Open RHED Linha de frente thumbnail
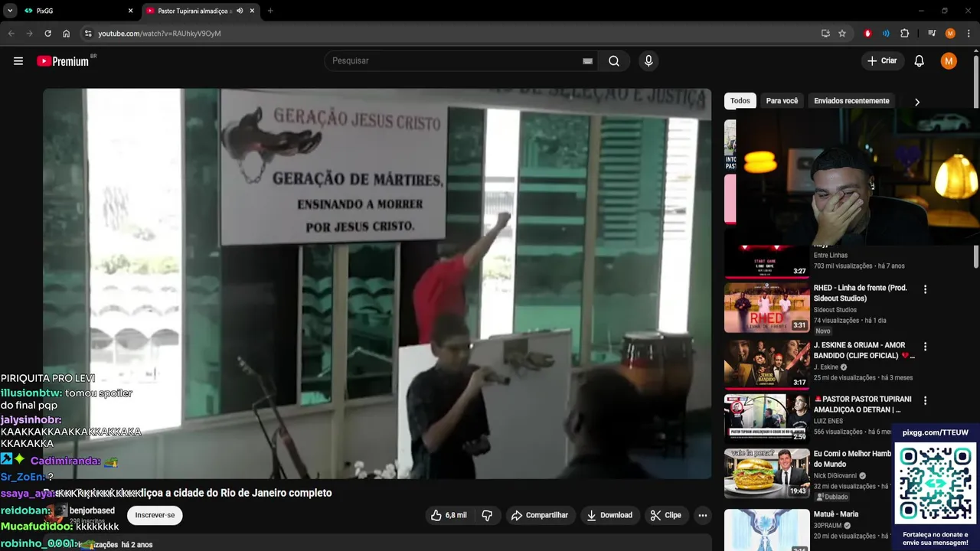 766,308
